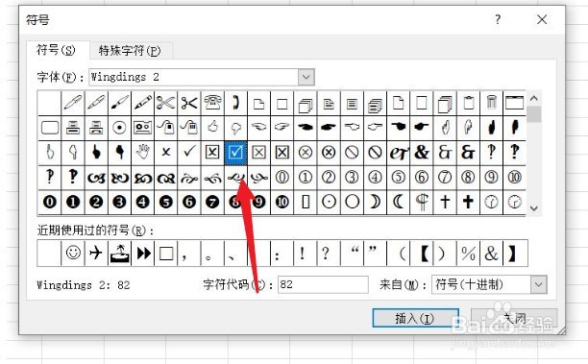Switch to the 特殊字符(P) tab
Screen dimensions: 588x364
point(130,50)
